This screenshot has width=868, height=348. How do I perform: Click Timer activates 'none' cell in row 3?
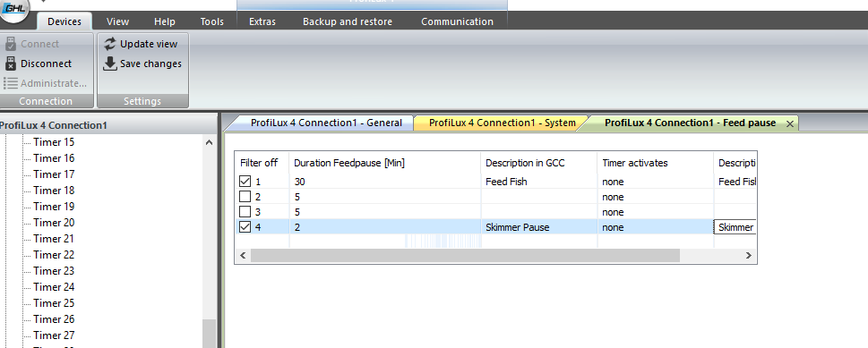coord(656,211)
